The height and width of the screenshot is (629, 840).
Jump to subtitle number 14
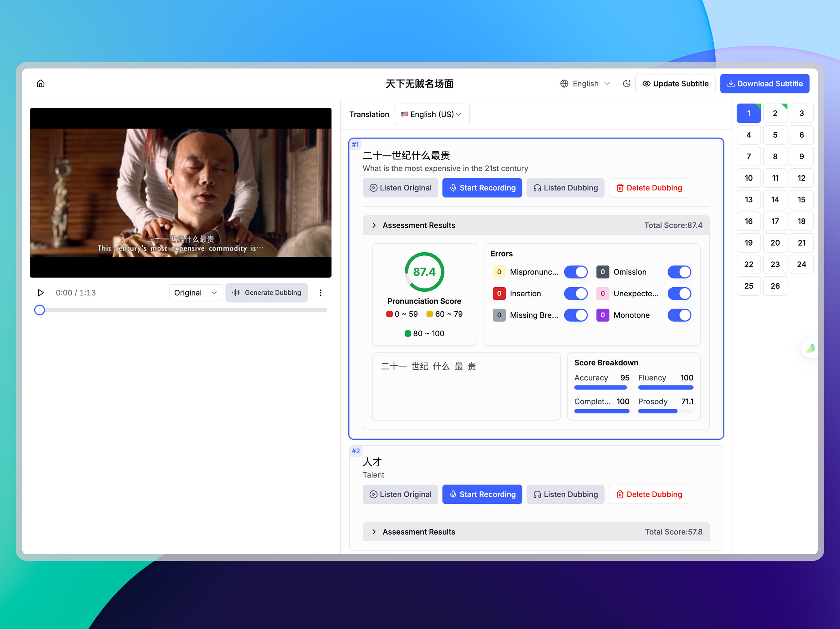(775, 200)
